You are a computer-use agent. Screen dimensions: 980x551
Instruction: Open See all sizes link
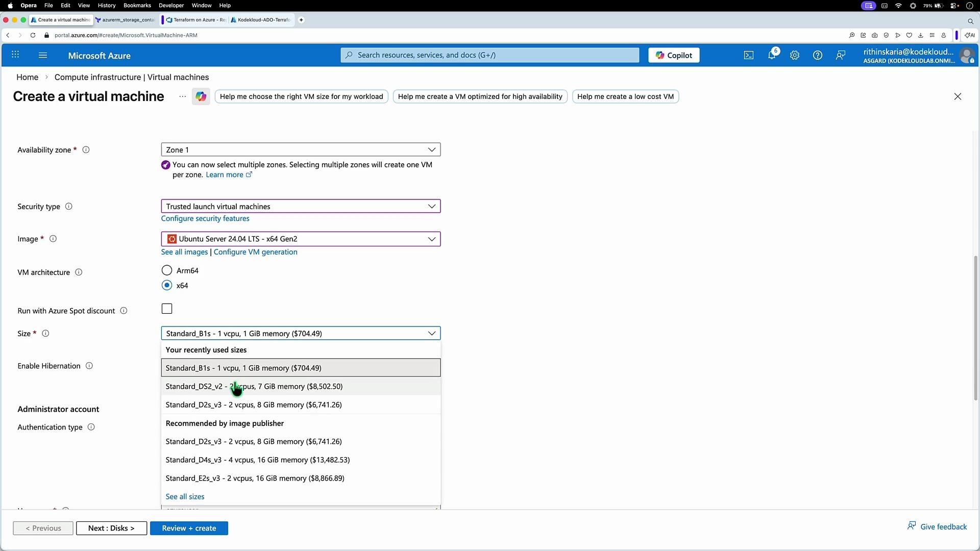pos(185,496)
